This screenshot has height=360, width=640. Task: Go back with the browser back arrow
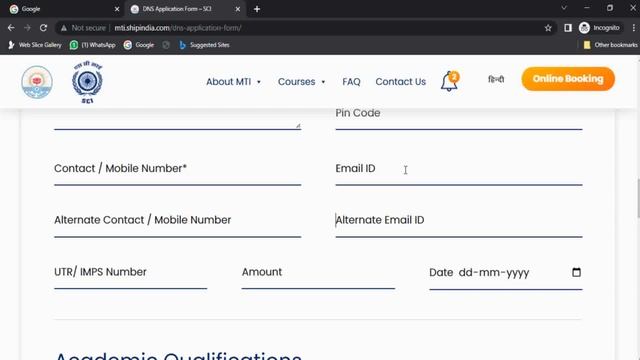[11, 28]
